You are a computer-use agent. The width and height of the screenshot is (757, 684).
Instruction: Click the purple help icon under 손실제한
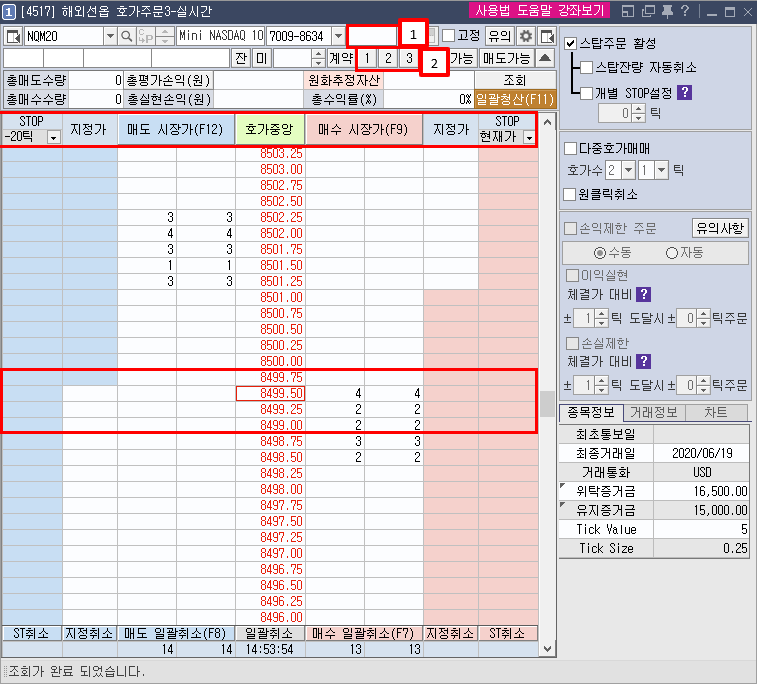(x=644, y=361)
